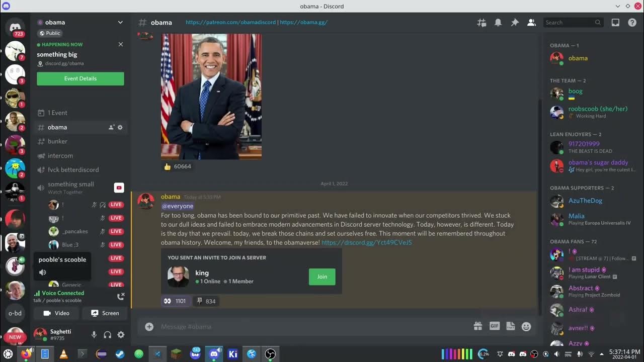Click Saghetti user profile panel
The width and height of the screenshot is (644, 362).
59,334
